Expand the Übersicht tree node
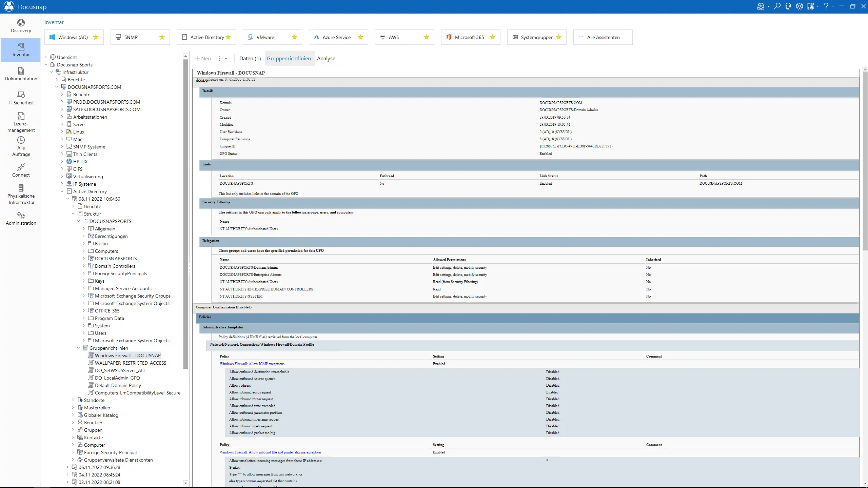Screen dimensions: 868x488 tap(46, 57)
